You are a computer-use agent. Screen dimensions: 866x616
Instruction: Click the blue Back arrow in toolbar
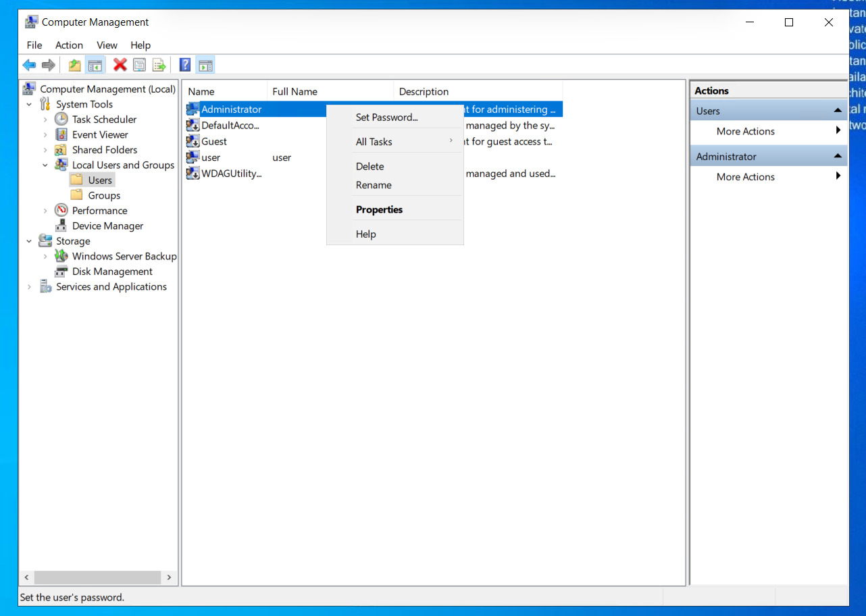click(29, 65)
